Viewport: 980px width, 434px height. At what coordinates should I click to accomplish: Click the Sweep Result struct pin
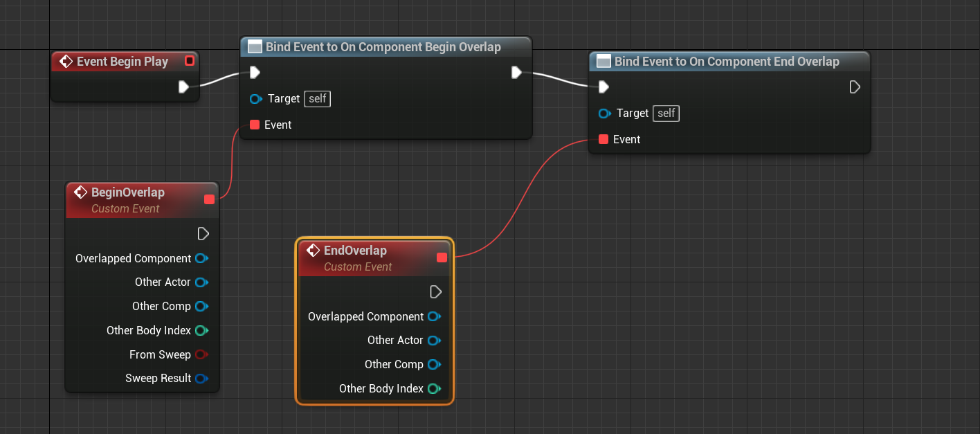(201, 379)
